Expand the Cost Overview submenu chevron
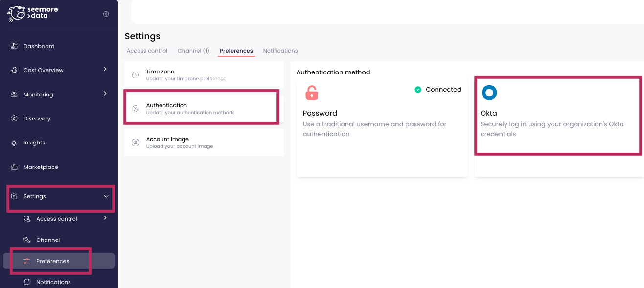The image size is (644, 288). tap(105, 70)
